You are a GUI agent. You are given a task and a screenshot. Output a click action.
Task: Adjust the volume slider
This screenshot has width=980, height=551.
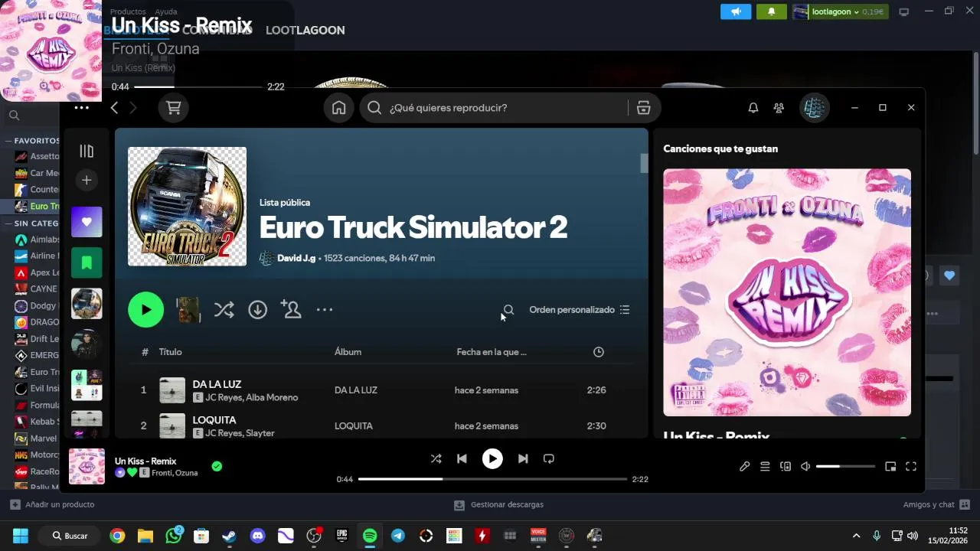click(845, 466)
